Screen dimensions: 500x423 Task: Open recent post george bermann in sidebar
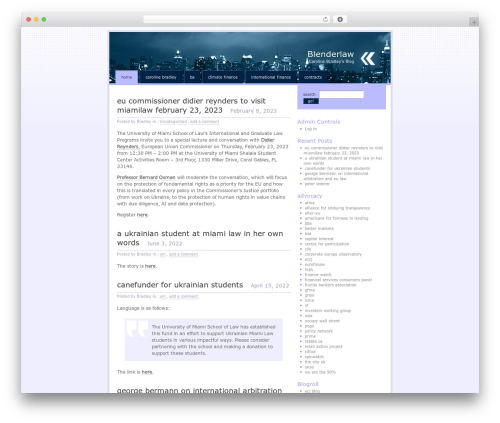point(336,176)
